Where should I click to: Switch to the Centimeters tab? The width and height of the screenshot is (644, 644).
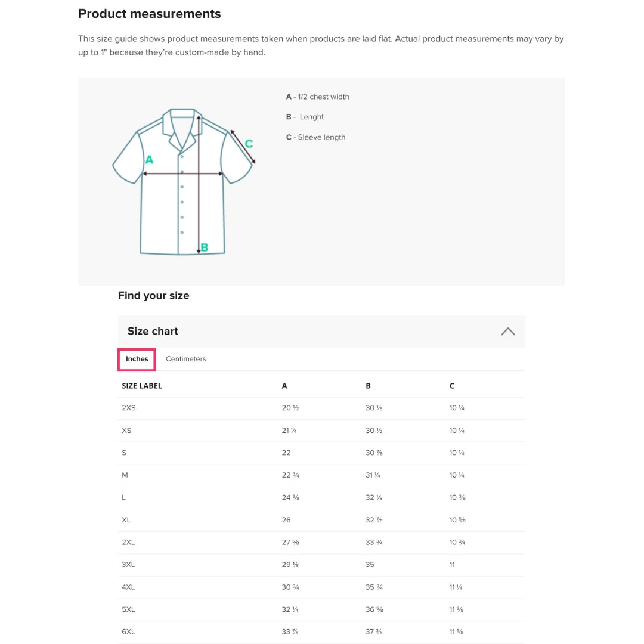(186, 359)
